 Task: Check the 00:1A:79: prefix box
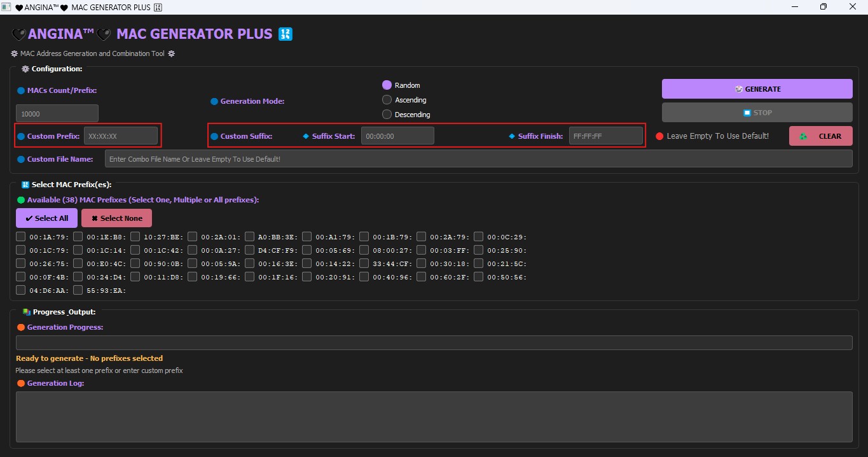(21, 237)
